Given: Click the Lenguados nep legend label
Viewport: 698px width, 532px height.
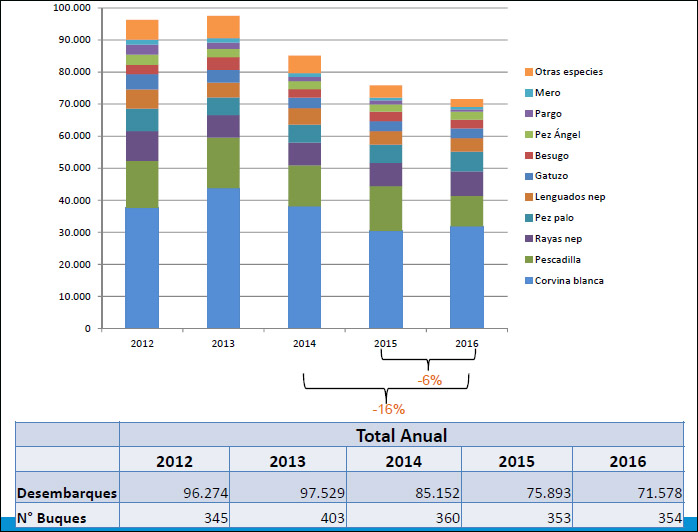Looking at the screenshot, I should (568, 197).
